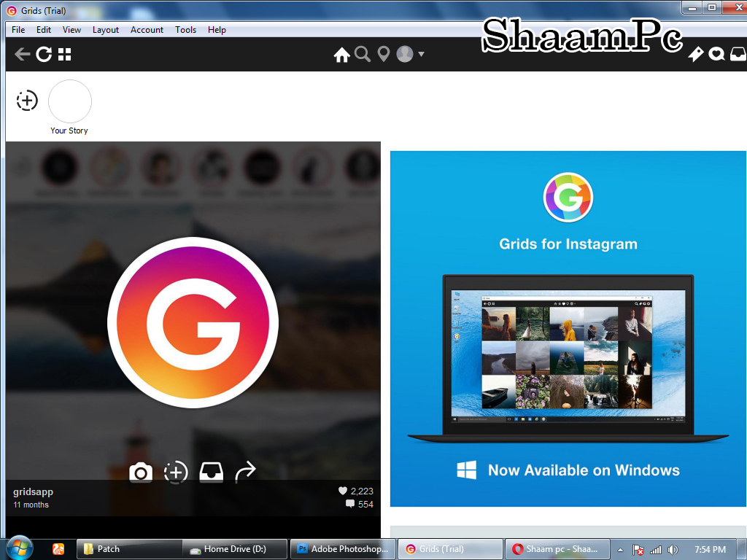Show hidden tray icons arrow
The height and width of the screenshot is (560, 747).
620,550
